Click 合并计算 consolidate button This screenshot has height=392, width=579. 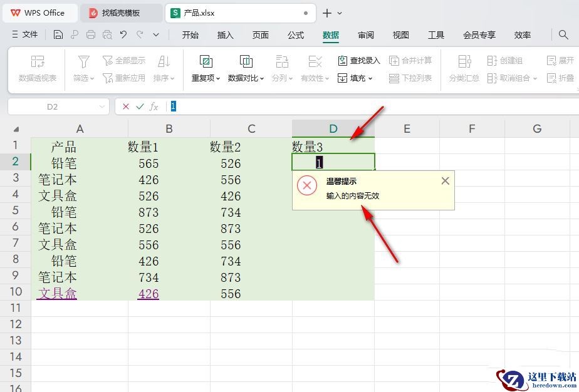[x=410, y=61]
